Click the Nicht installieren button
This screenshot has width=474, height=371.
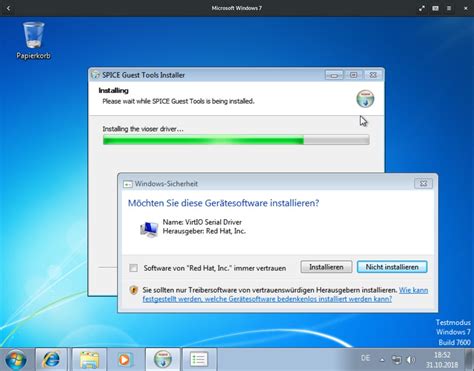392,267
